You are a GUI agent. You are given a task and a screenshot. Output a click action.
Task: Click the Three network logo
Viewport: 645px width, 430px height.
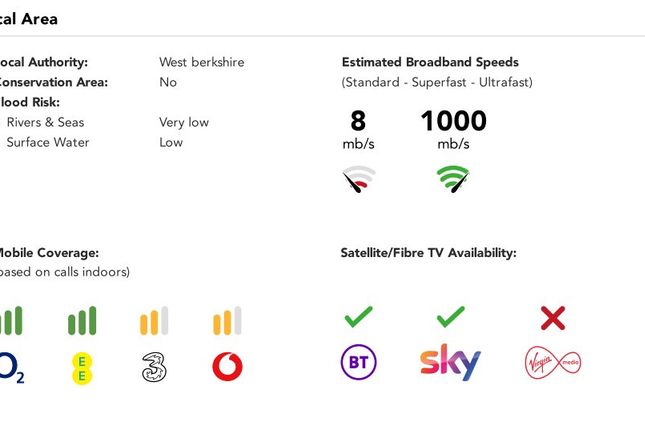154,367
